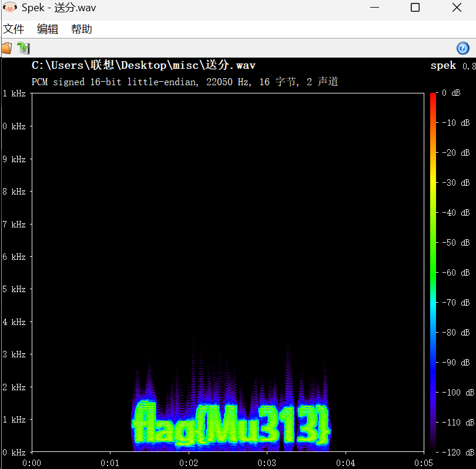Open the 帮助 menu

click(x=81, y=29)
